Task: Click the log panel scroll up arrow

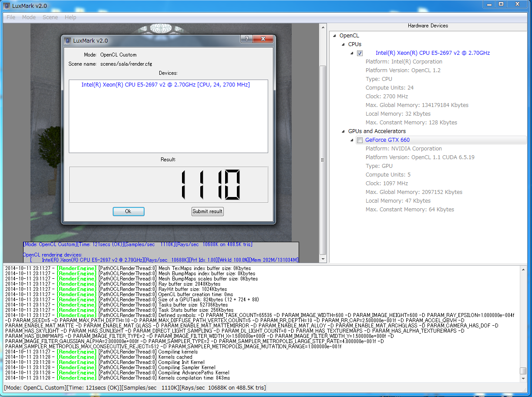Action: coord(523,269)
